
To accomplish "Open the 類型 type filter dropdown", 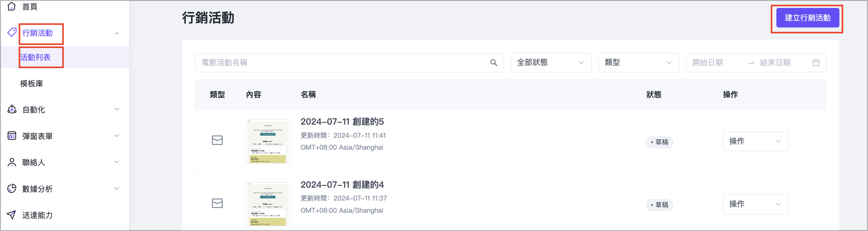I will tap(638, 62).
